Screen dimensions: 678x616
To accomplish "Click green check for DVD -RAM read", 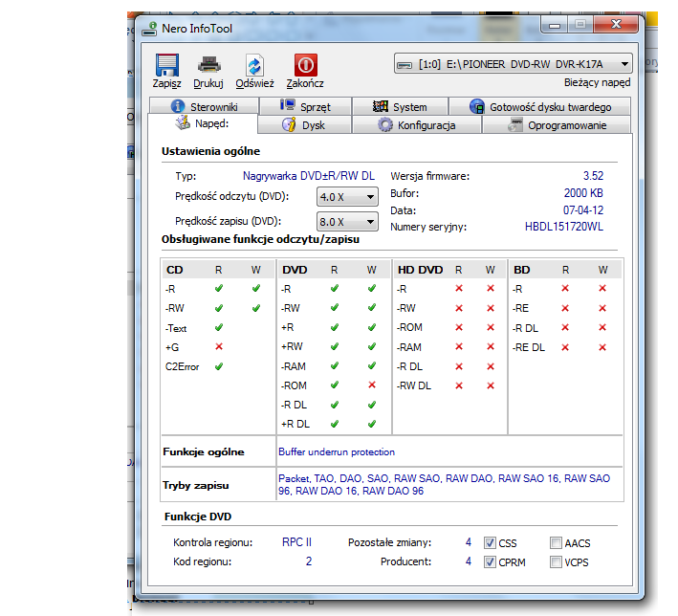I will click(x=335, y=366).
